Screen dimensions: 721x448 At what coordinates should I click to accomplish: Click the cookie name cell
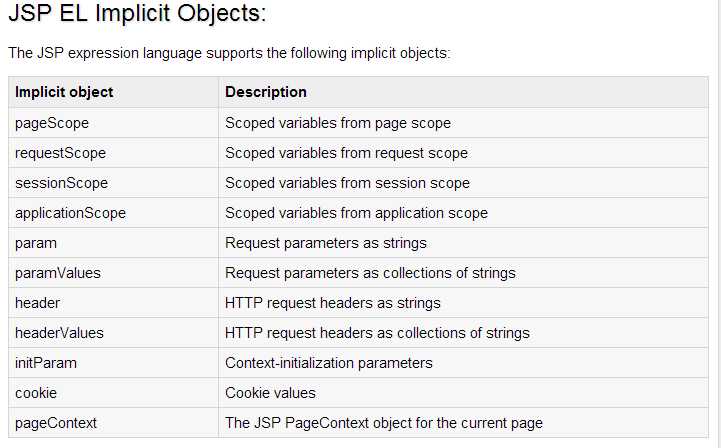click(36, 393)
